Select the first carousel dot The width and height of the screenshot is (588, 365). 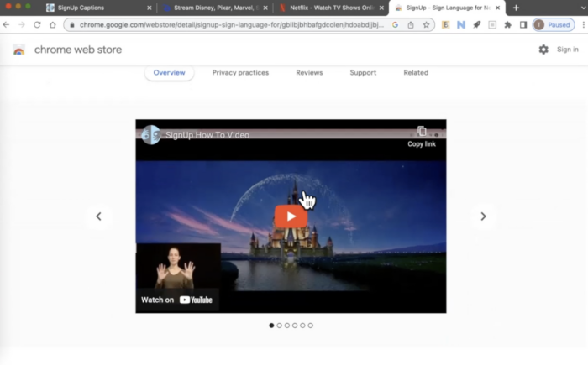tap(271, 326)
